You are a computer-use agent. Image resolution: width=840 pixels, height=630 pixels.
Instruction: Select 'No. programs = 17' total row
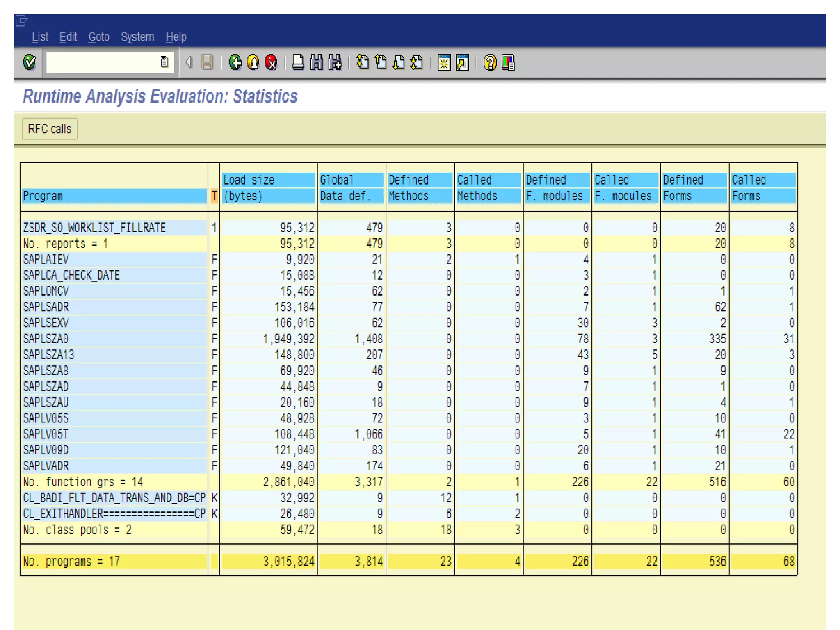point(409,561)
